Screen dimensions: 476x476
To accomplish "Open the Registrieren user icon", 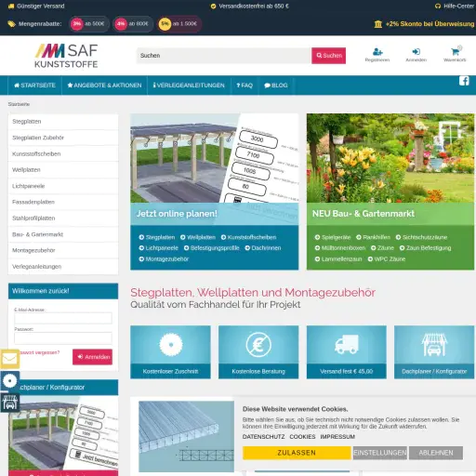I will click(x=377, y=51).
